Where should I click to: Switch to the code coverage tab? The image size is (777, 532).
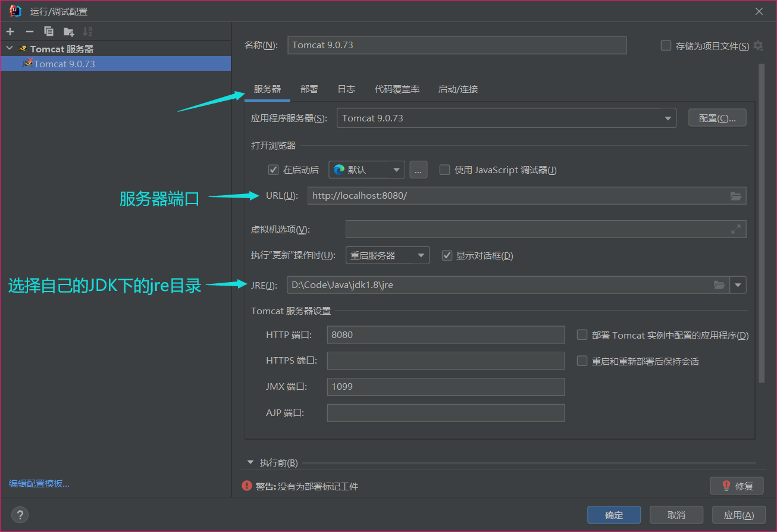click(397, 89)
